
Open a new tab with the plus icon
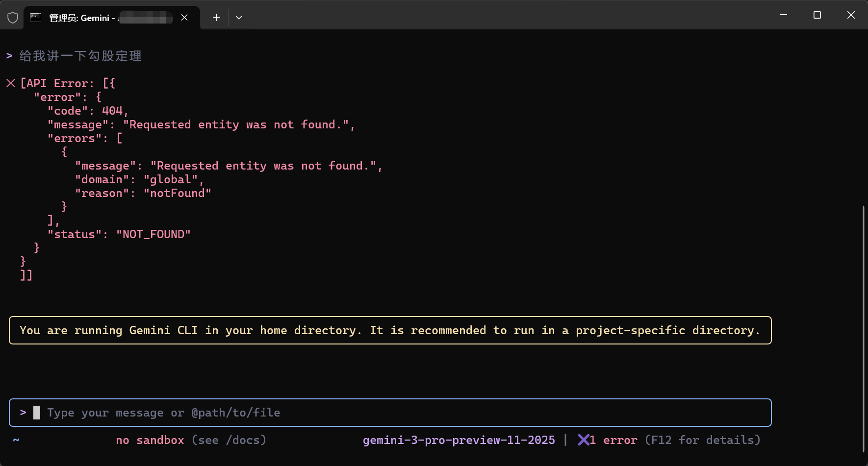click(x=216, y=17)
